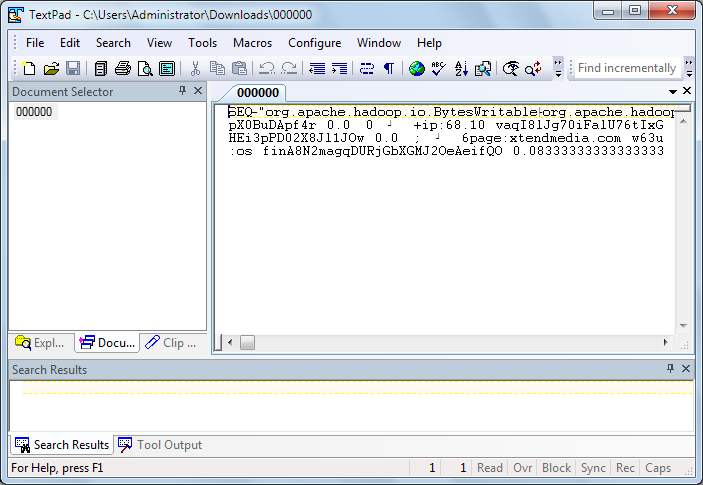Switch to the Explorer panel tab
The height and width of the screenshot is (485, 703).
tap(41, 343)
